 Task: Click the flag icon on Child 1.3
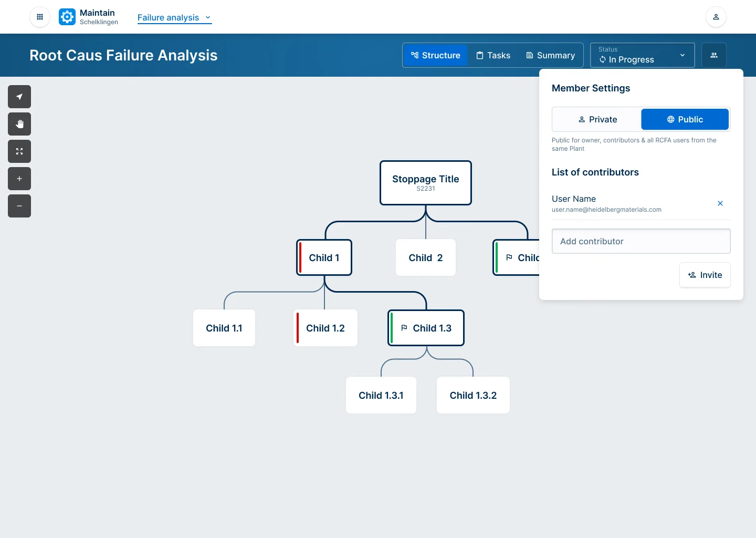coord(404,328)
